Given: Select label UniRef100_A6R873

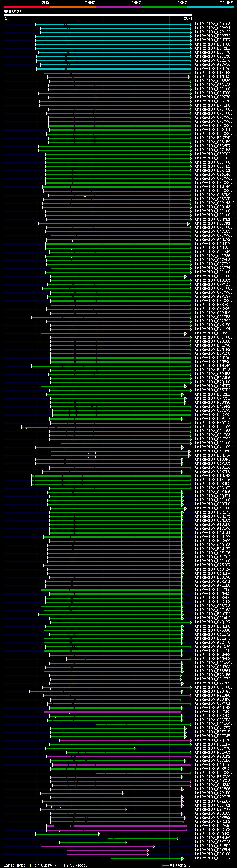Looking at the screenshot, I should 213,512.
